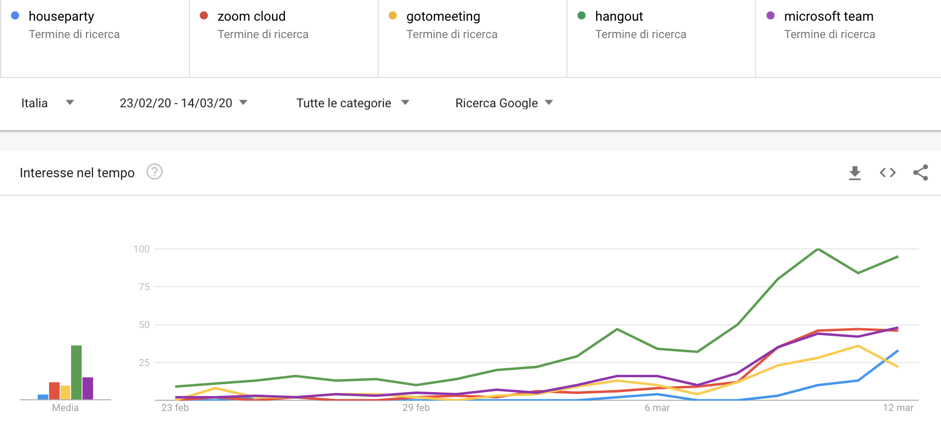Open the Italia country dropdown
The height and width of the screenshot is (423, 941).
coord(48,103)
